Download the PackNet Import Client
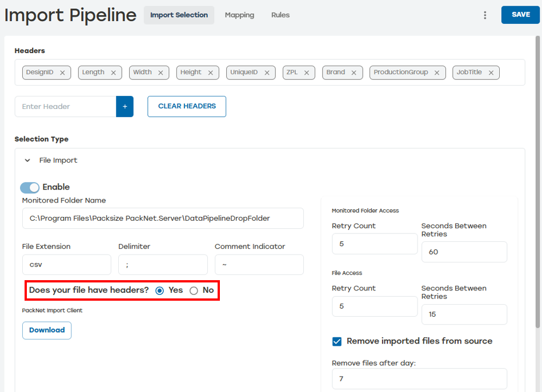The height and width of the screenshot is (392, 542). (x=47, y=330)
